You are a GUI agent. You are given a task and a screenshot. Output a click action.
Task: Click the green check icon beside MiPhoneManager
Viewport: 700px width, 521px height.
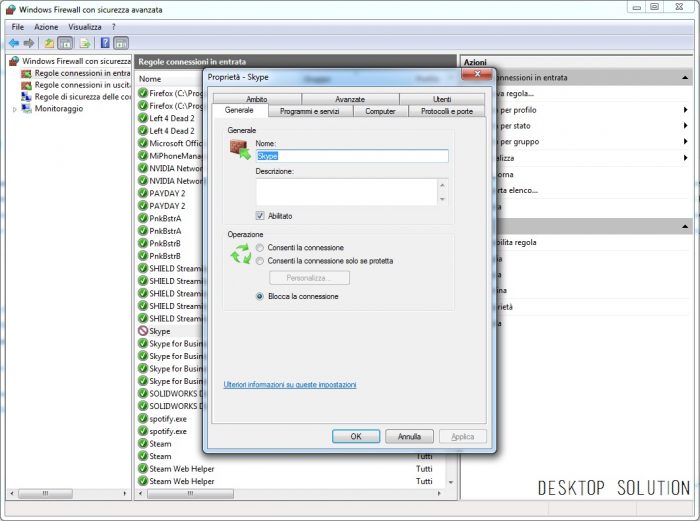point(143,155)
